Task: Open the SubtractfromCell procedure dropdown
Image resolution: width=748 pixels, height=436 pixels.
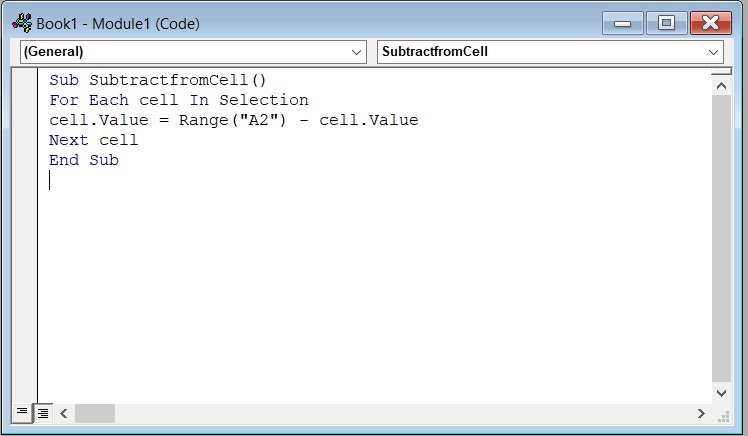Action: (x=550, y=52)
